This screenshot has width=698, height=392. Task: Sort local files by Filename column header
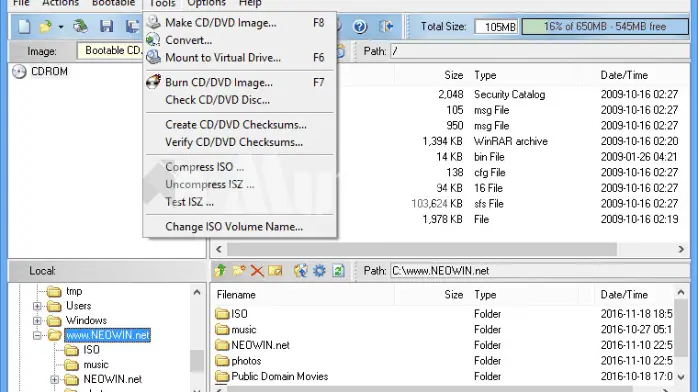pos(303,295)
